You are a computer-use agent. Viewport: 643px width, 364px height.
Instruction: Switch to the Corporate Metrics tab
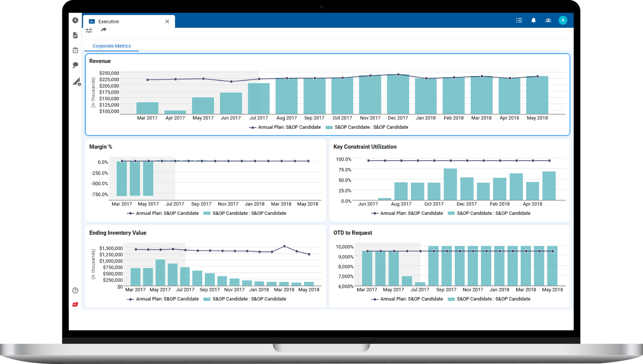(112, 46)
